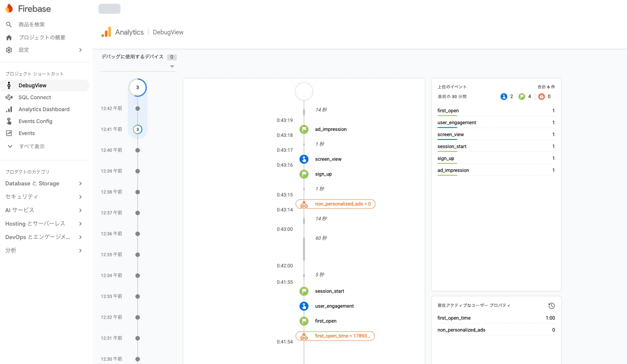Filter top events by orange error icon

(x=542, y=97)
